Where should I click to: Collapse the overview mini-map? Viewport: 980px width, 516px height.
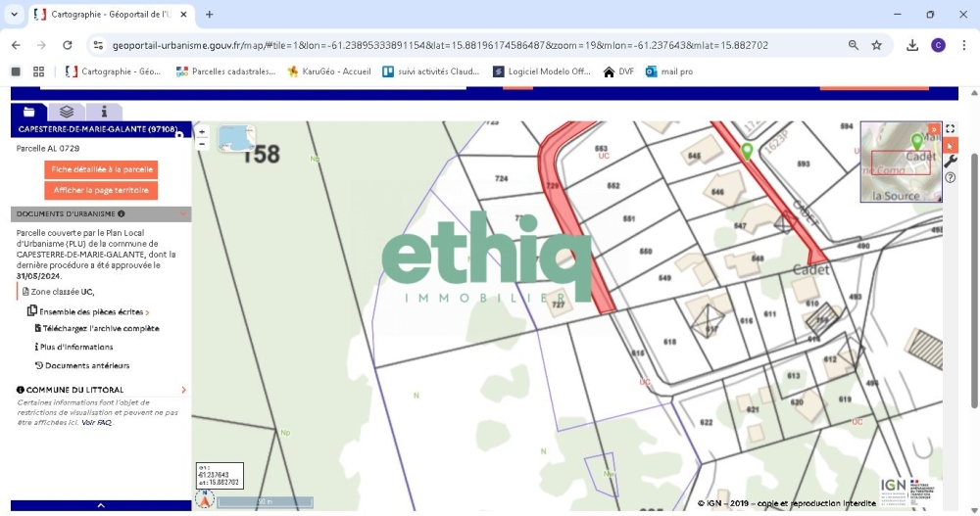point(934,128)
